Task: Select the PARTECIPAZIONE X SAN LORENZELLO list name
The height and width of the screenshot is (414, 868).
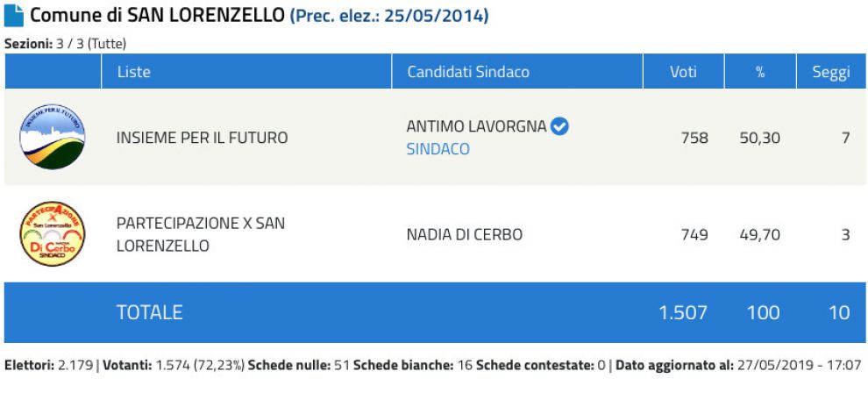Action: tap(201, 234)
